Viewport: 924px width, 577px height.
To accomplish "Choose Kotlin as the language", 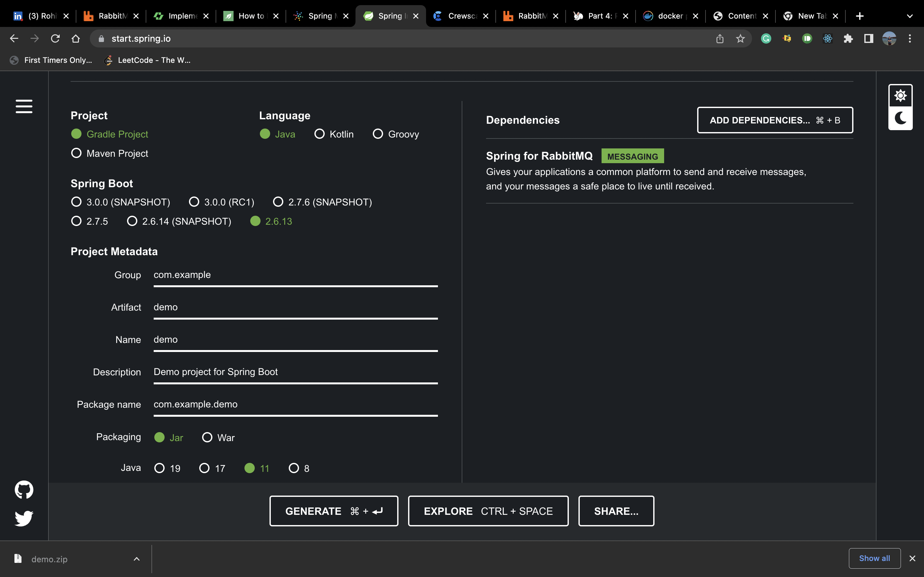I will pos(320,134).
